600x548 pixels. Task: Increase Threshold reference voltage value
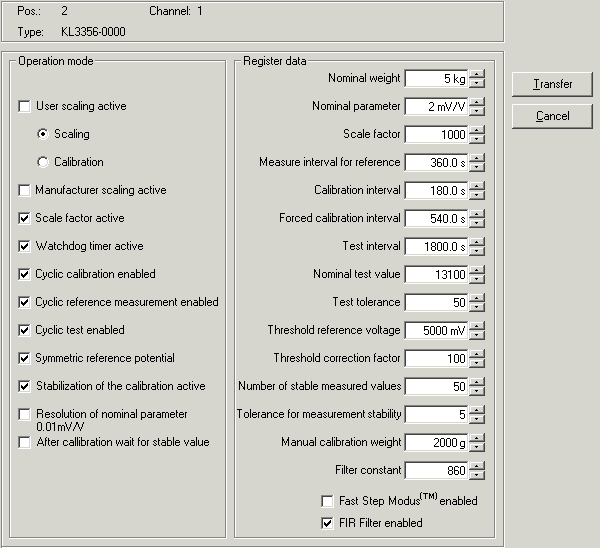click(x=477, y=326)
